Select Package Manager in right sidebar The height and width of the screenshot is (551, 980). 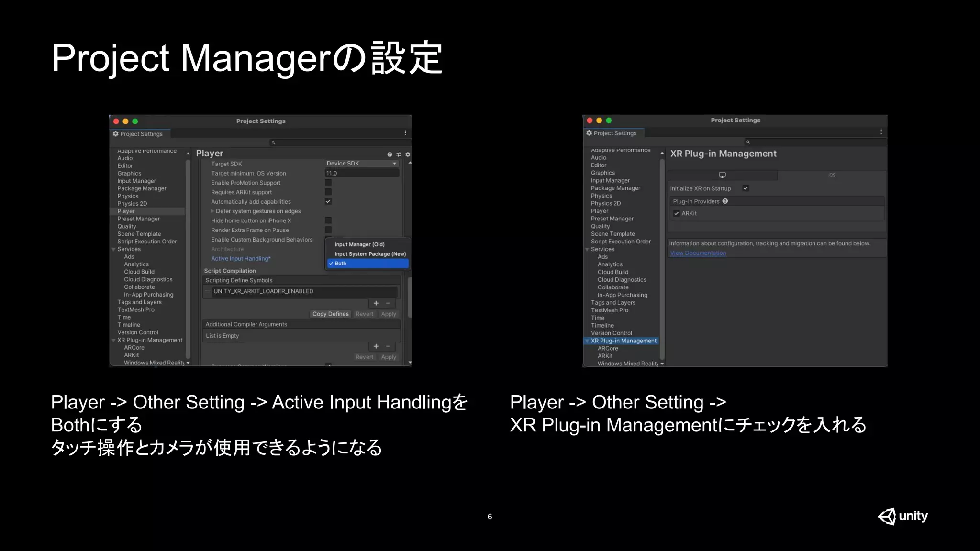click(x=615, y=188)
